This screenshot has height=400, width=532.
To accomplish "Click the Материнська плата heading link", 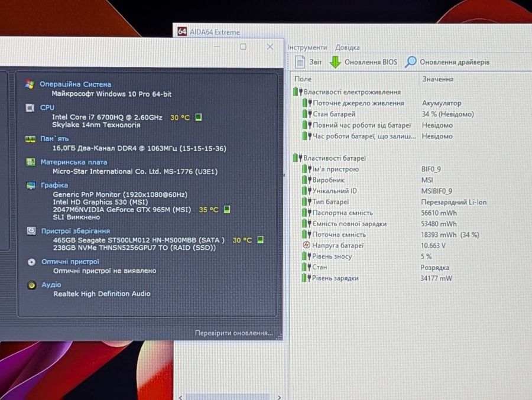I will click(x=74, y=162).
